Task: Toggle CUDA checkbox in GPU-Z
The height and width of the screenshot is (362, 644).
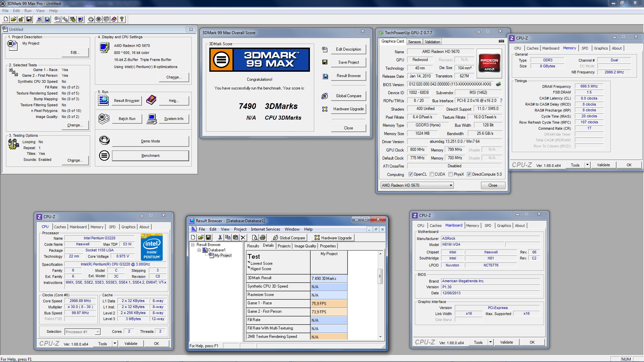Action: point(432,174)
